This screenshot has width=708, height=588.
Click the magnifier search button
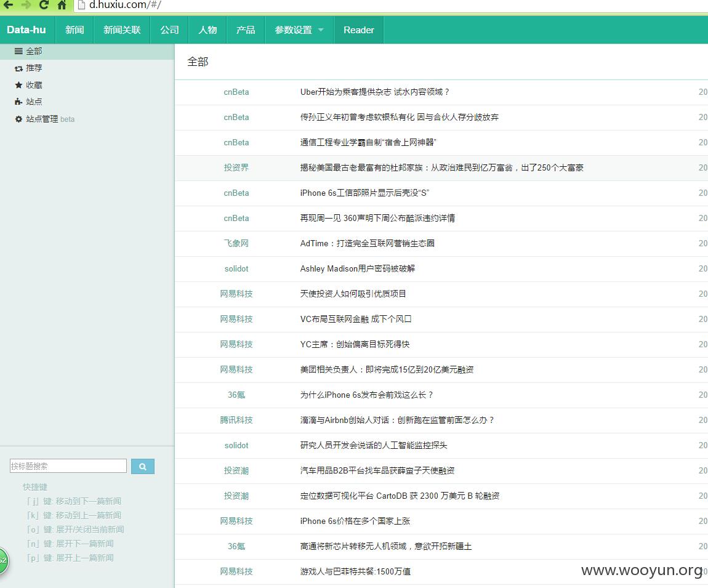pyautogui.click(x=143, y=467)
